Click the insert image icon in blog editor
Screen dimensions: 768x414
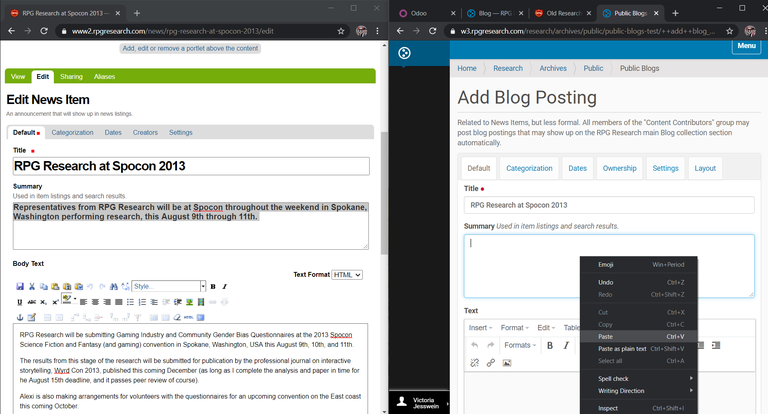pos(507,363)
